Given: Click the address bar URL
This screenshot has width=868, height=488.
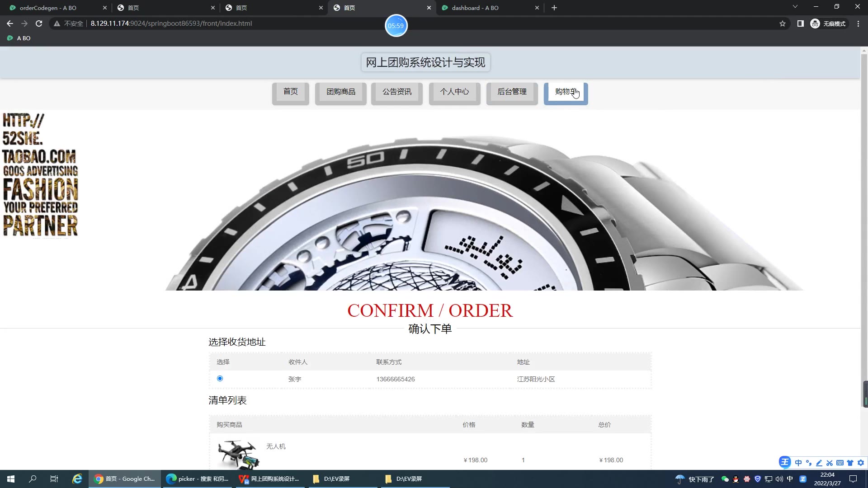Looking at the screenshot, I should pos(171,23).
